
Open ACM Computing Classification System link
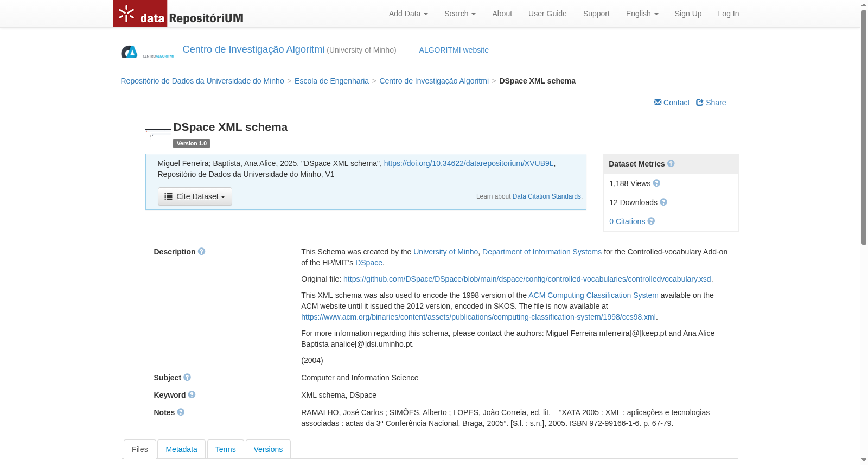tap(593, 295)
